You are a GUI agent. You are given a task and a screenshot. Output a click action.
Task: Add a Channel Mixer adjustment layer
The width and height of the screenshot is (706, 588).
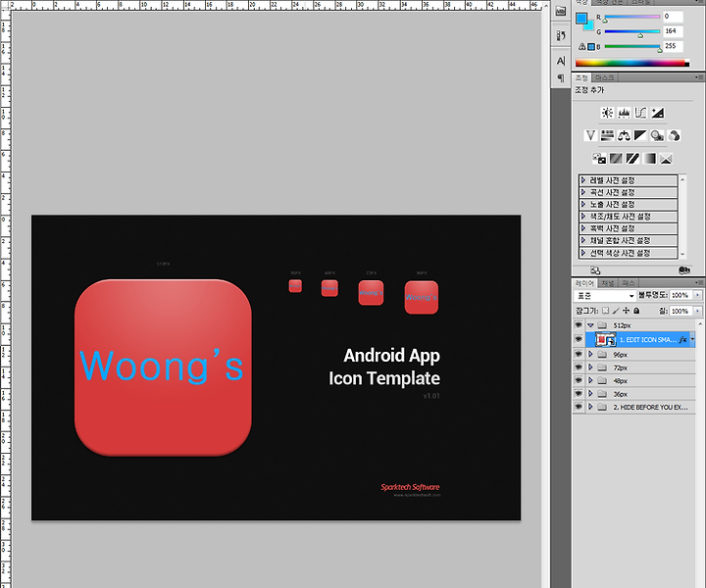(x=674, y=135)
